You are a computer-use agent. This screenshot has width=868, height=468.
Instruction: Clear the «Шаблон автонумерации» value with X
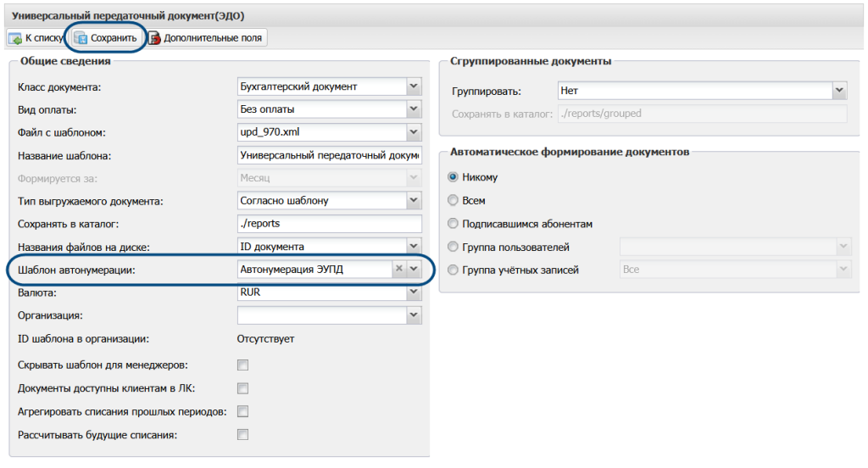(x=398, y=269)
